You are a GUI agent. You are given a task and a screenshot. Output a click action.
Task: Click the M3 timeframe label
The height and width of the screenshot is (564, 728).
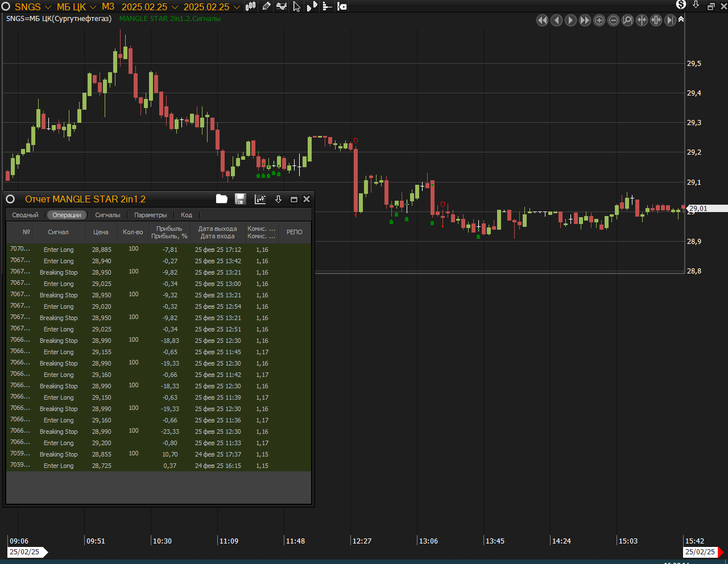108,7
